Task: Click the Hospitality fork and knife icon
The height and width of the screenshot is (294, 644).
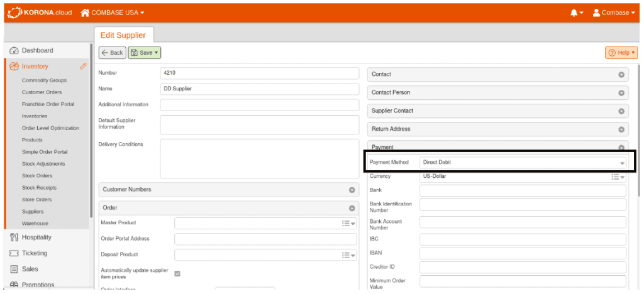Action: (14, 237)
